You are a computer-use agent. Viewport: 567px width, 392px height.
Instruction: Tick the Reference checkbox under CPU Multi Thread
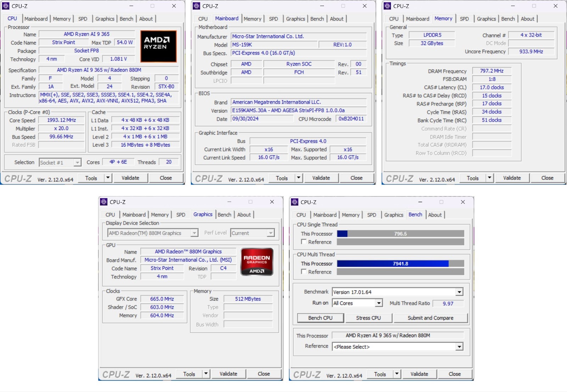point(304,272)
